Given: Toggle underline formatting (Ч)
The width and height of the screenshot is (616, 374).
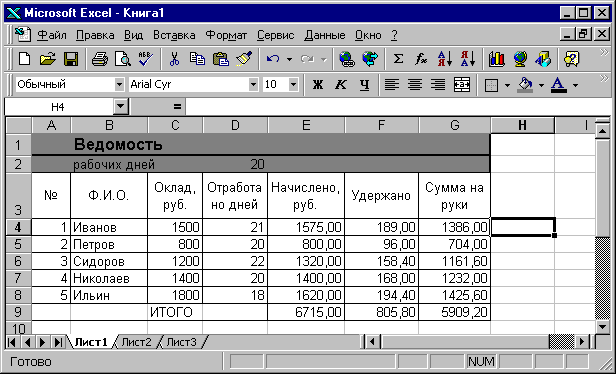Looking at the screenshot, I should [365, 84].
